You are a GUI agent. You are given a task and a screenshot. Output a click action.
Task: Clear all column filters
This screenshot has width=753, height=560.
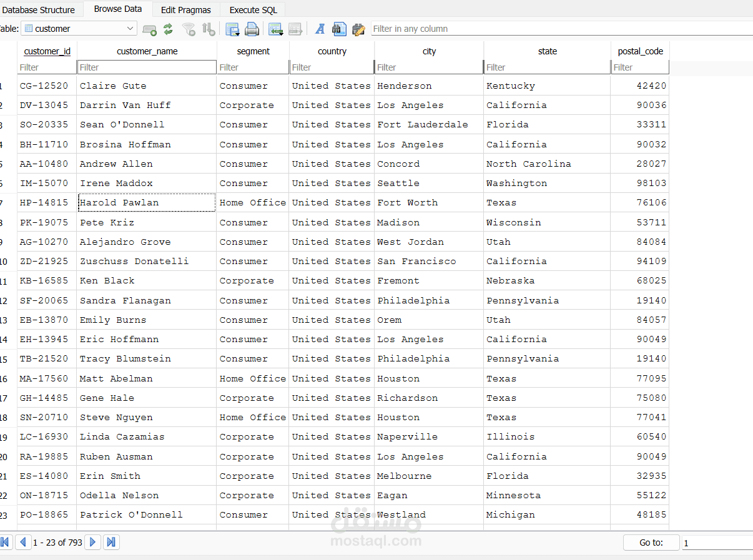189,29
